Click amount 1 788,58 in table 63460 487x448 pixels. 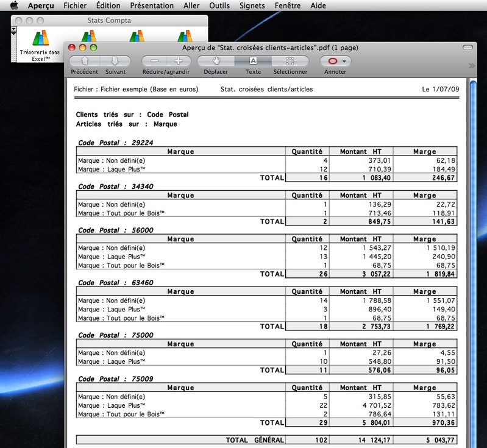377,300
